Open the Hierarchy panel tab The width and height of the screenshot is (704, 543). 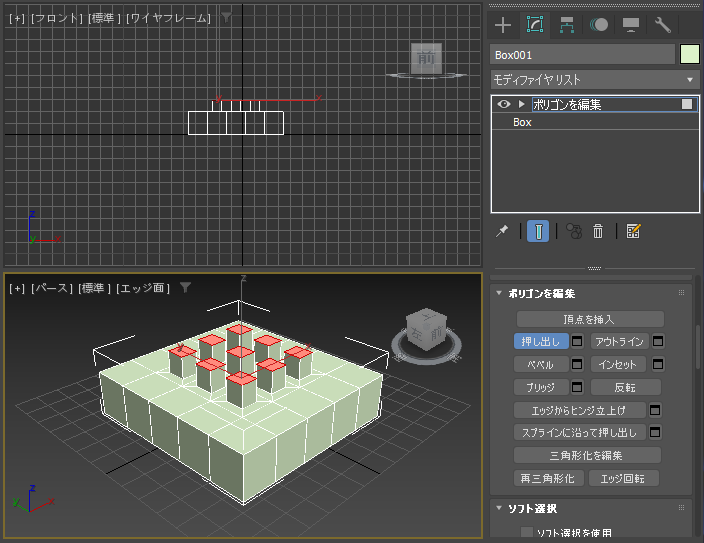[567, 25]
